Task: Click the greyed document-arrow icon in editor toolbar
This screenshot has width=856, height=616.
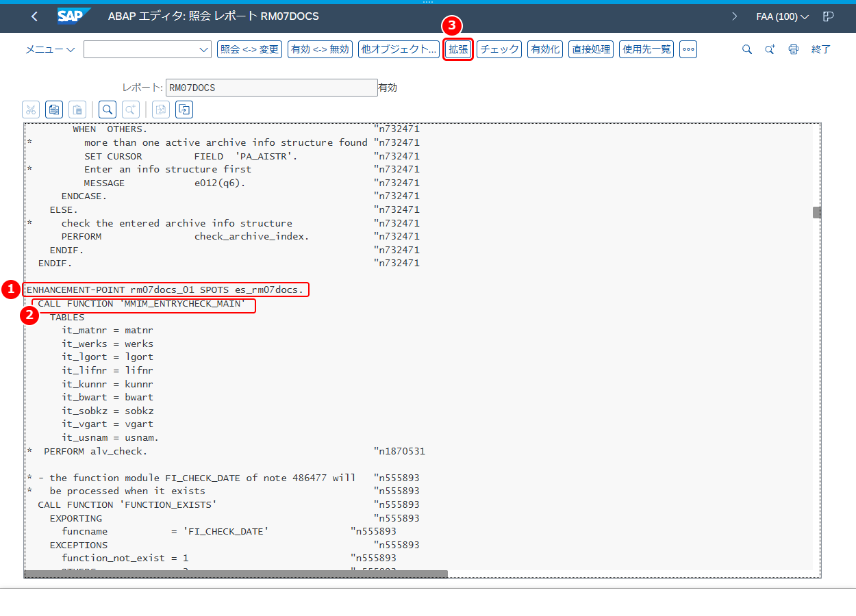Action: 161,110
